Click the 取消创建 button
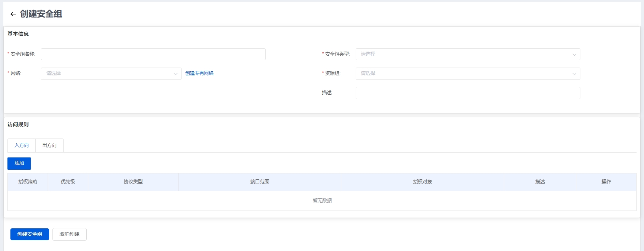Image resolution: width=644 pixels, height=251 pixels. coord(70,234)
